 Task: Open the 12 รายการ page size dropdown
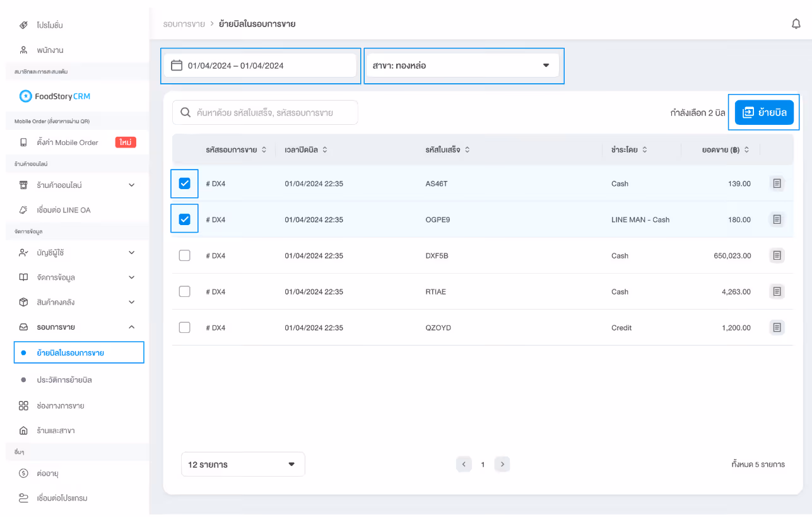click(x=243, y=464)
